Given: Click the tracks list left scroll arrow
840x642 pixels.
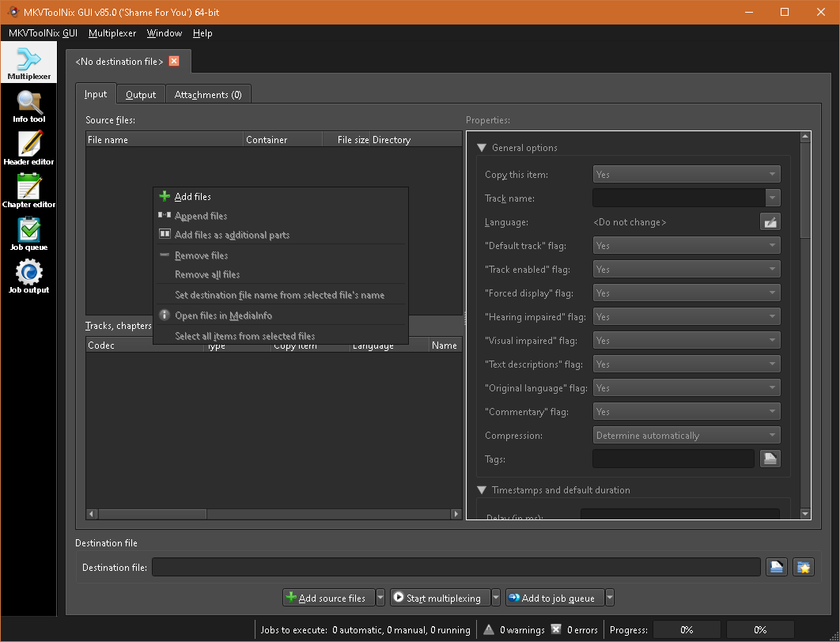Looking at the screenshot, I should coord(92,514).
